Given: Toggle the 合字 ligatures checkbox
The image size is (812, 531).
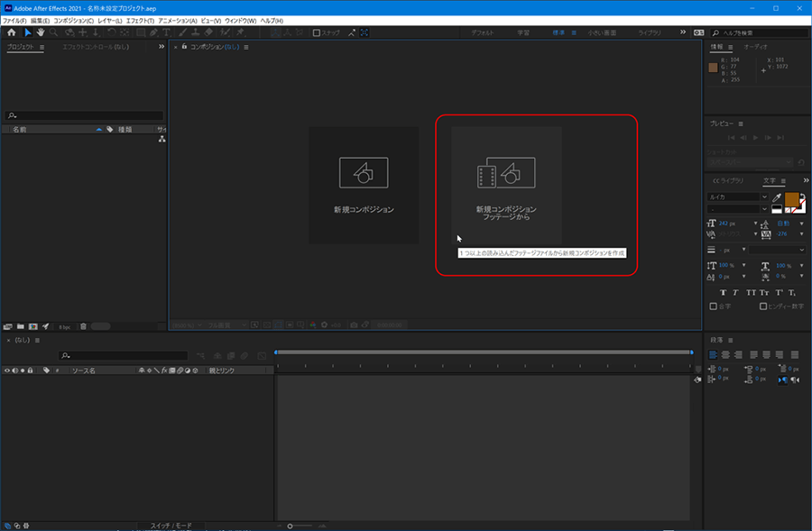Looking at the screenshot, I should (715, 307).
